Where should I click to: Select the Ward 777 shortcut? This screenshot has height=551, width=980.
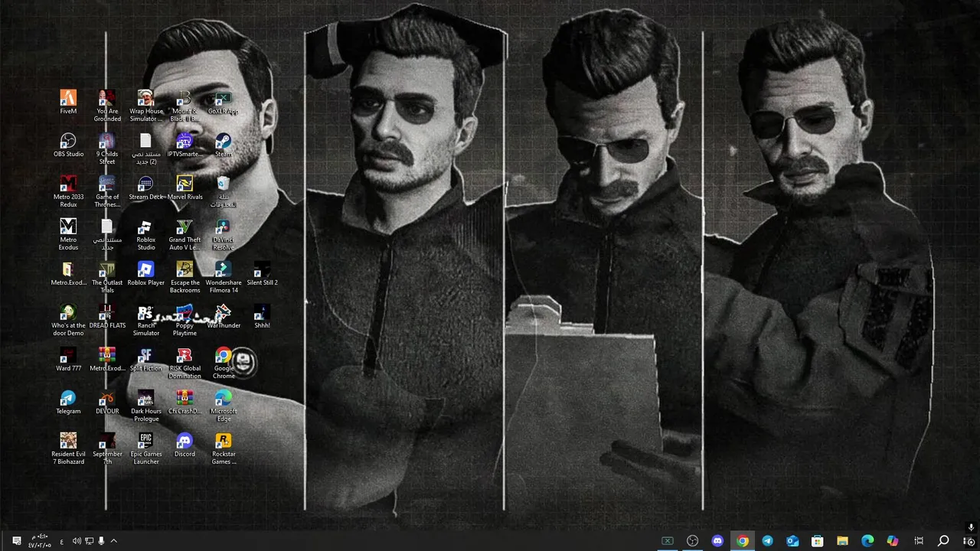[x=68, y=360]
